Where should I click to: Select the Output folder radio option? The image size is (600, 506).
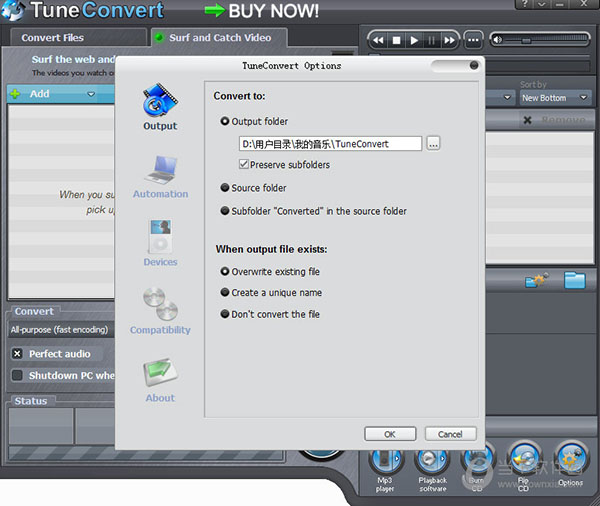point(254,121)
